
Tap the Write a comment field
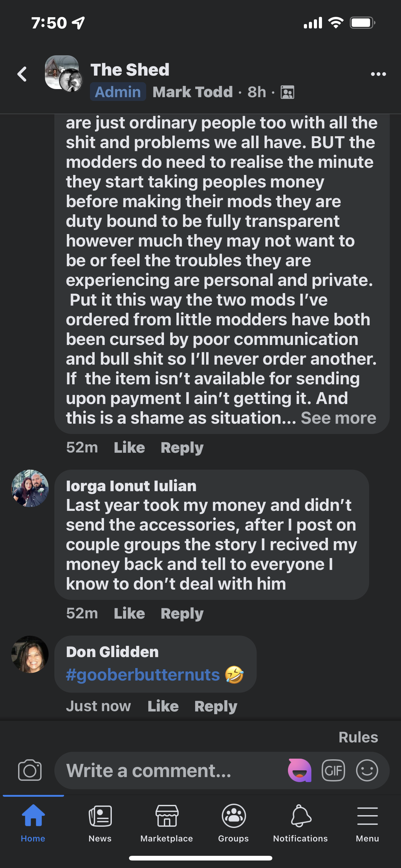click(x=168, y=770)
